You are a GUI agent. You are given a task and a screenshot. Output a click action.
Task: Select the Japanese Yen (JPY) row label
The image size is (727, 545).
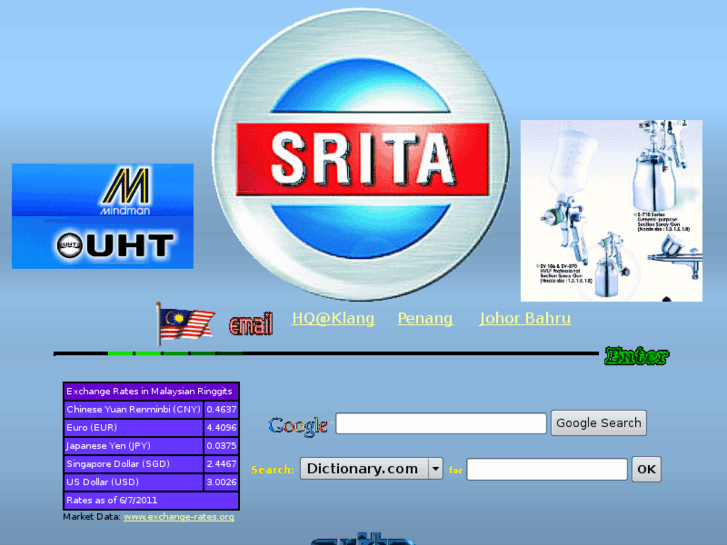tap(108, 446)
